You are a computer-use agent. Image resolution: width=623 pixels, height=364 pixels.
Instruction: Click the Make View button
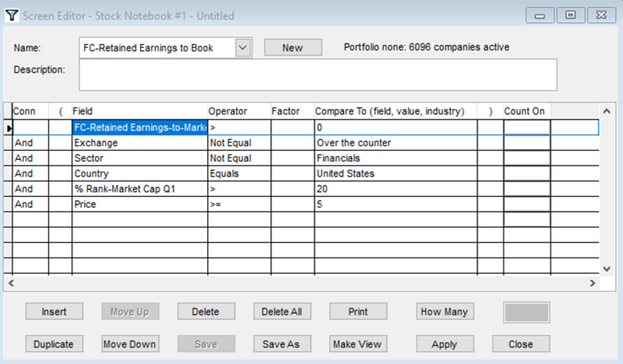358,344
